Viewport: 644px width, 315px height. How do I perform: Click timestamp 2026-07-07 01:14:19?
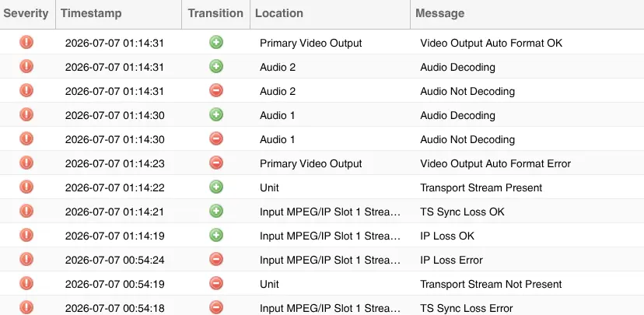point(114,236)
